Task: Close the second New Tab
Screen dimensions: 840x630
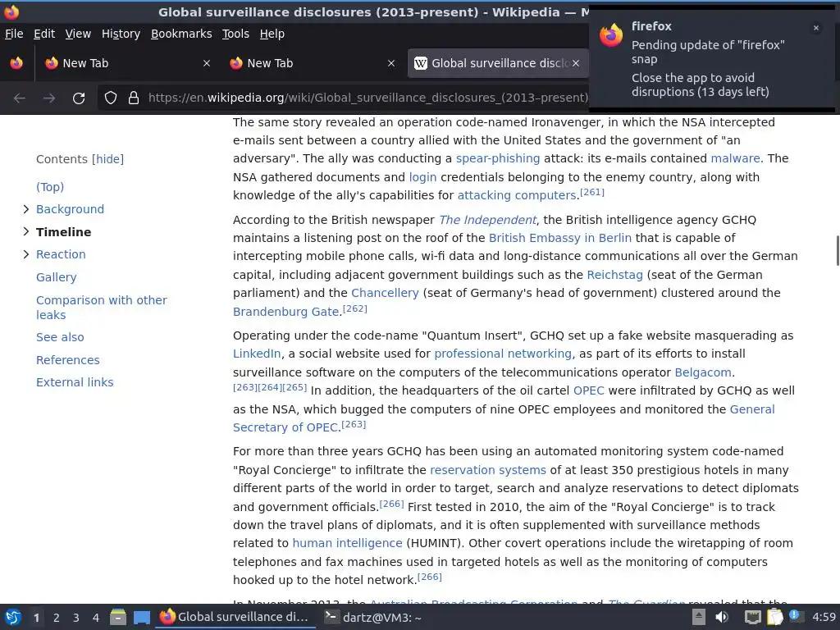Action: (391, 63)
